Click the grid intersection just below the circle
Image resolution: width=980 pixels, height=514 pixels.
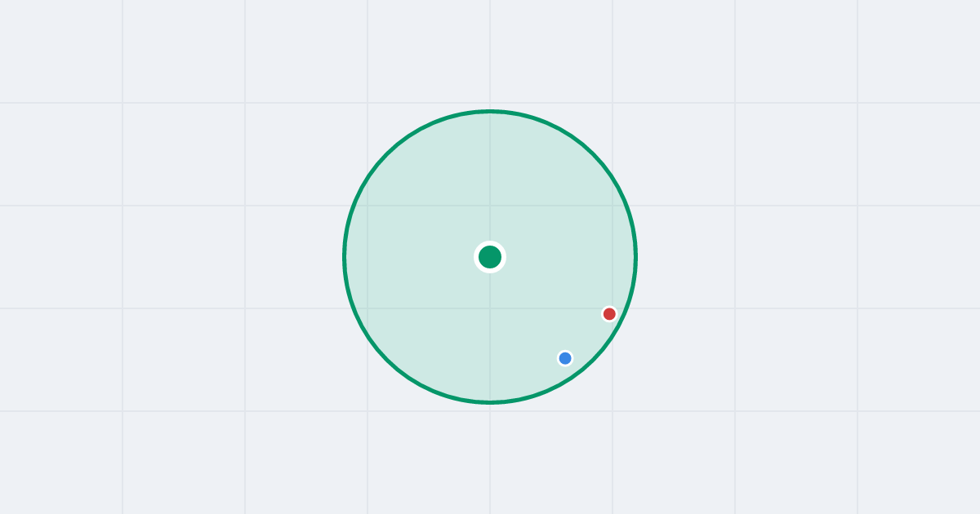(490, 411)
